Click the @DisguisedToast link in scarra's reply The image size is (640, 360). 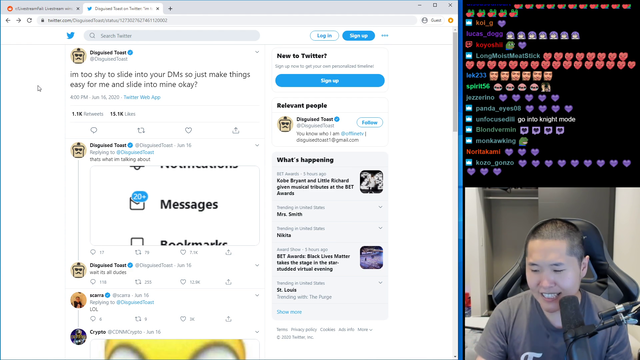click(x=135, y=302)
